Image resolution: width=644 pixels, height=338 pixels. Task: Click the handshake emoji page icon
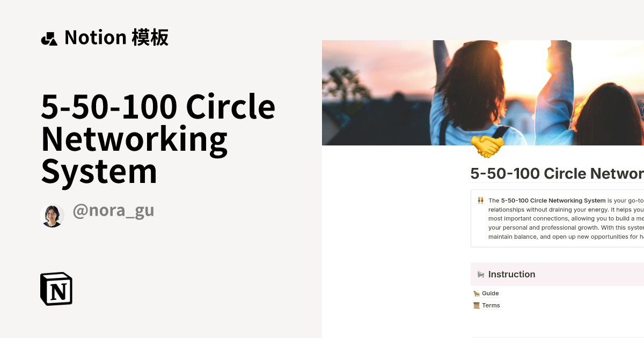[488, 143]
